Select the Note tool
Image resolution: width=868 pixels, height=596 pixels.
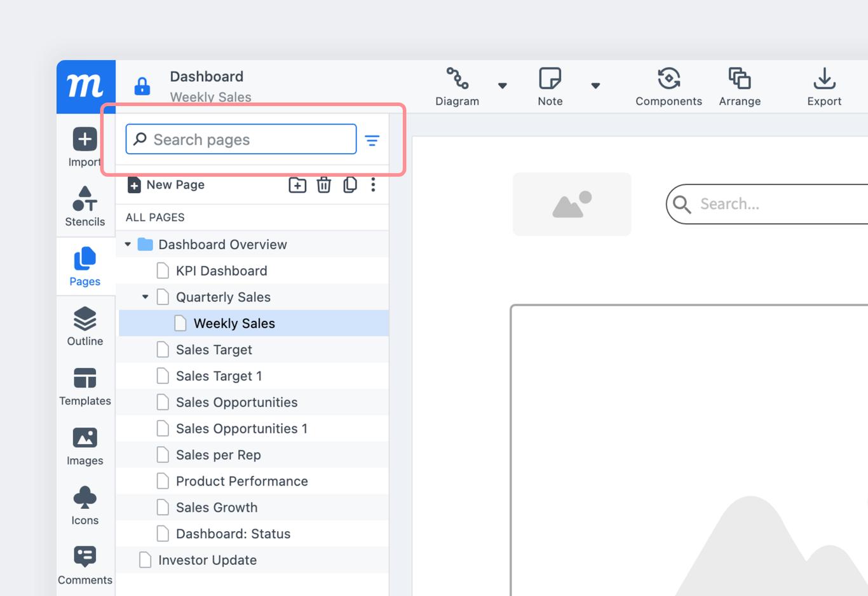tap(550, 87)
